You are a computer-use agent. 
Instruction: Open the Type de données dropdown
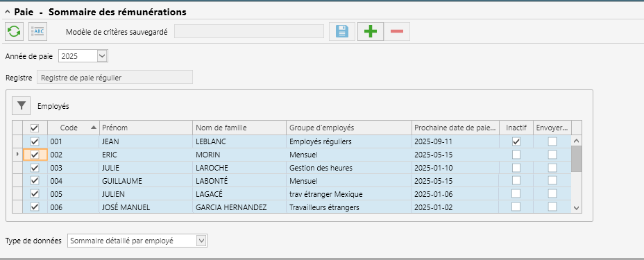coord(201,241)
